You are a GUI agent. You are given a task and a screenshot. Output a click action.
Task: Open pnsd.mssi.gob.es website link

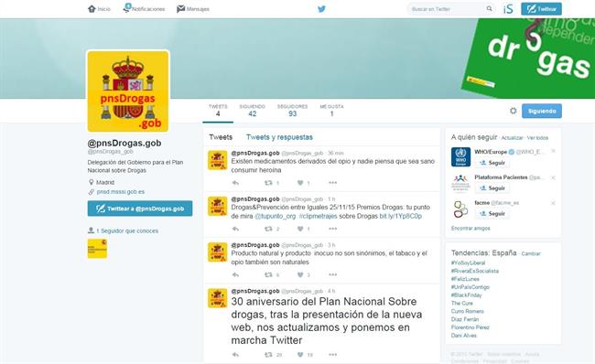120,192
